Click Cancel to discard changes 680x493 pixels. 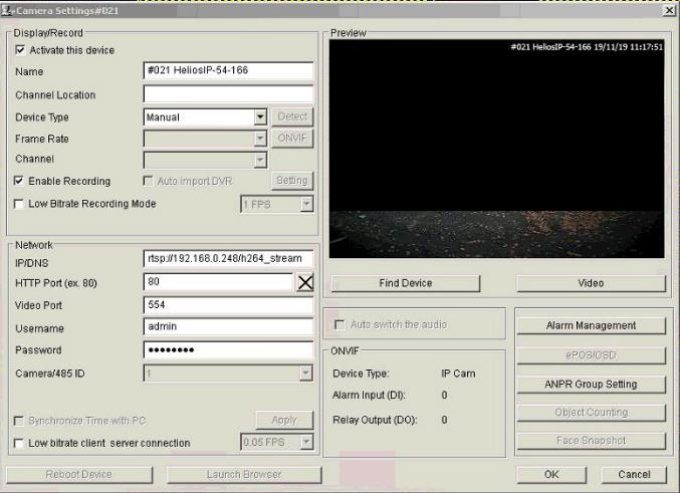pos(634,474)
